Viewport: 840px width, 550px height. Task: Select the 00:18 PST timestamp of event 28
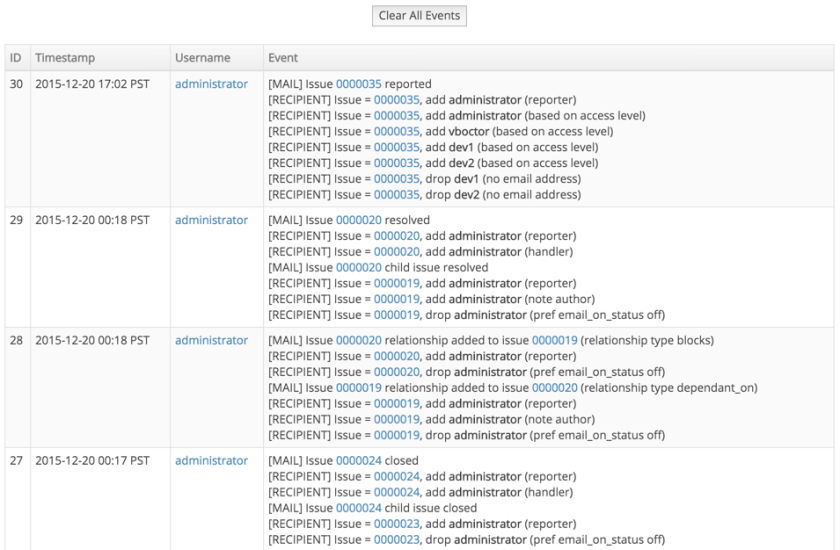tap(92, 341)
